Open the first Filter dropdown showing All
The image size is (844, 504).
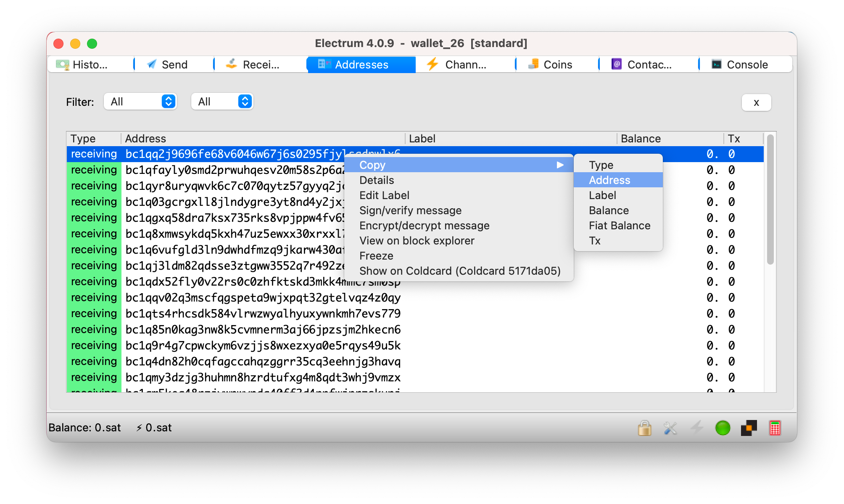click(x=140, y=102)
